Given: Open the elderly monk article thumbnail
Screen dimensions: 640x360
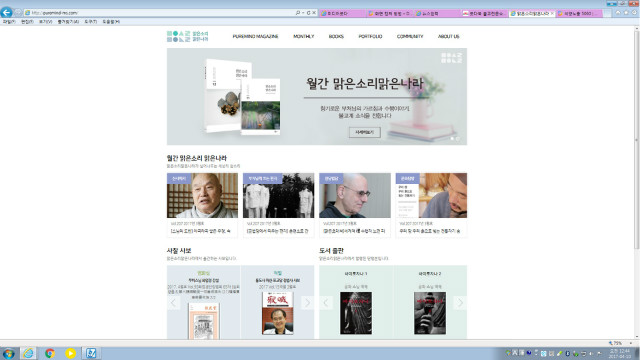Looking at the screenshot, I should [x=202, y=195].
